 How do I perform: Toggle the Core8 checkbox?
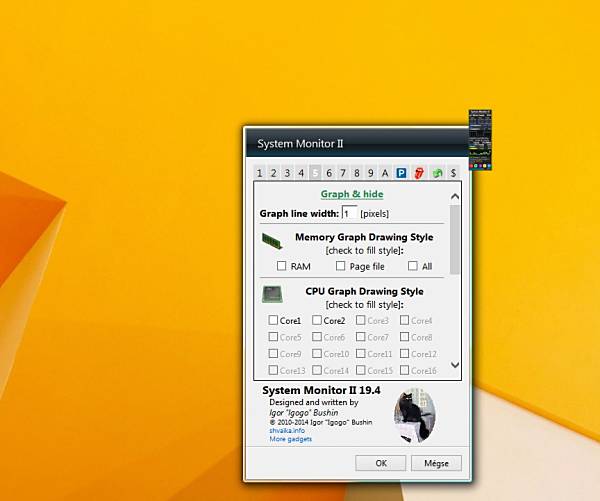(404, 336)
